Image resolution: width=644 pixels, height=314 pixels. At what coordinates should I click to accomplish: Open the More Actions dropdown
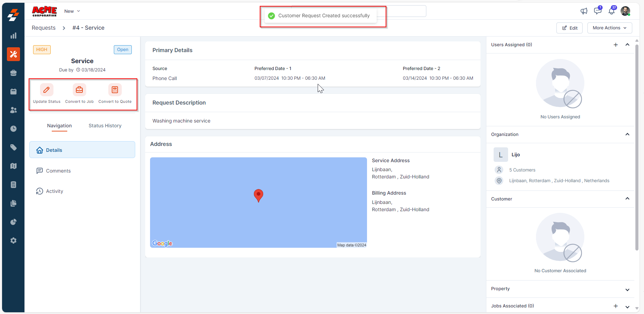click(610, 28)
